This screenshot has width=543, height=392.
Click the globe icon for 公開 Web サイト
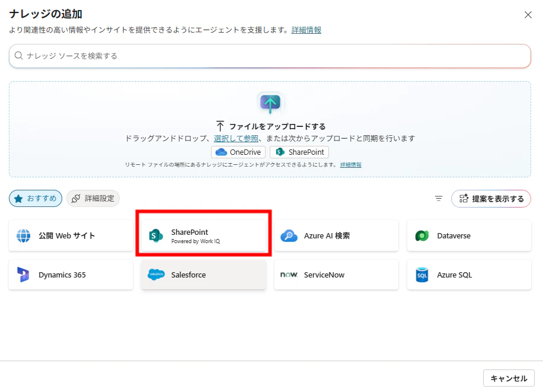click(x=24, y=235)
